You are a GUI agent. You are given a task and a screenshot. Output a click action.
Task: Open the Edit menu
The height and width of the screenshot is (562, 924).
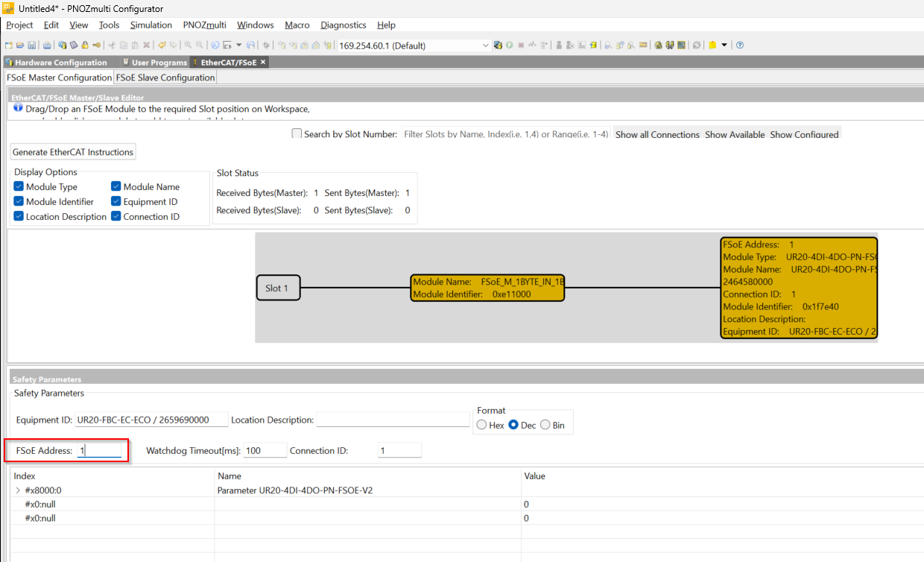point(51,25)
